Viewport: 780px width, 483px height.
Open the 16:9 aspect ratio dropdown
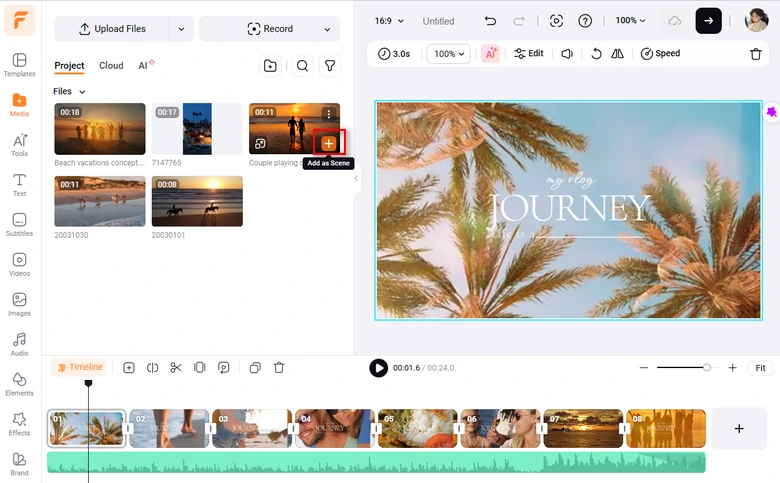389,21
